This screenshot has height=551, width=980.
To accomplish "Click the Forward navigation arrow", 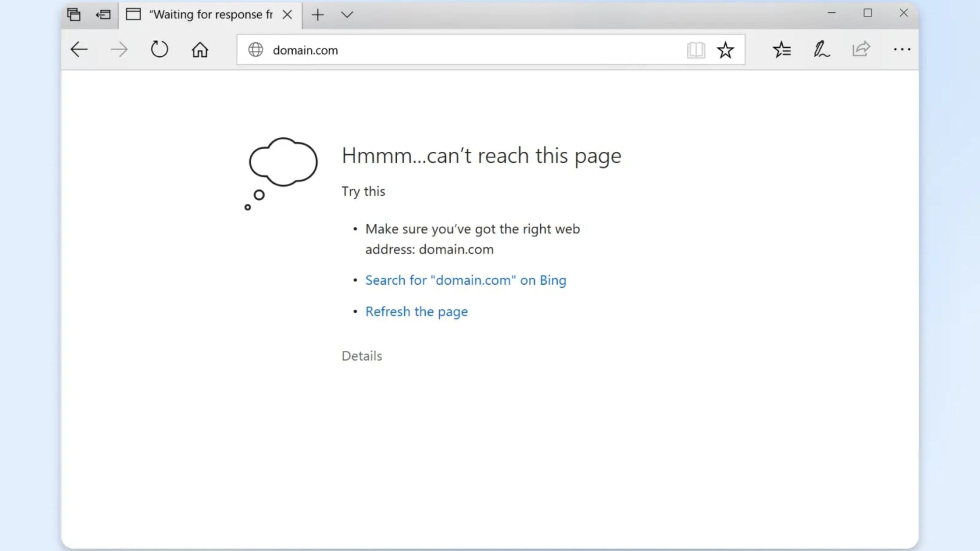I will (x=119, y=49).
